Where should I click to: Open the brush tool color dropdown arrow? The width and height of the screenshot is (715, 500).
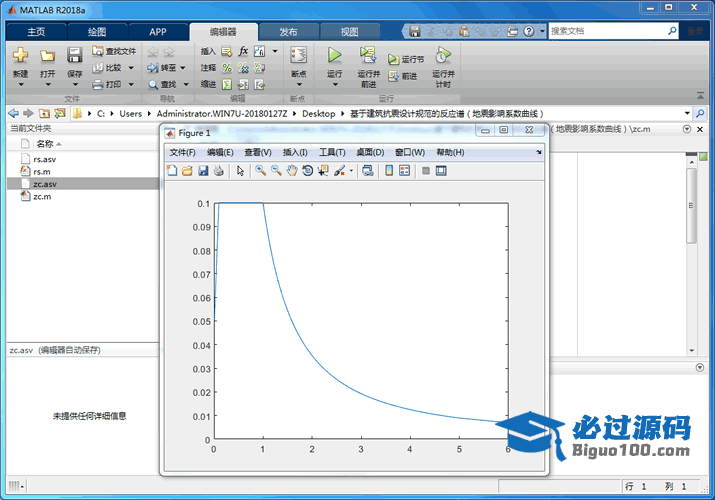point(351,171)
